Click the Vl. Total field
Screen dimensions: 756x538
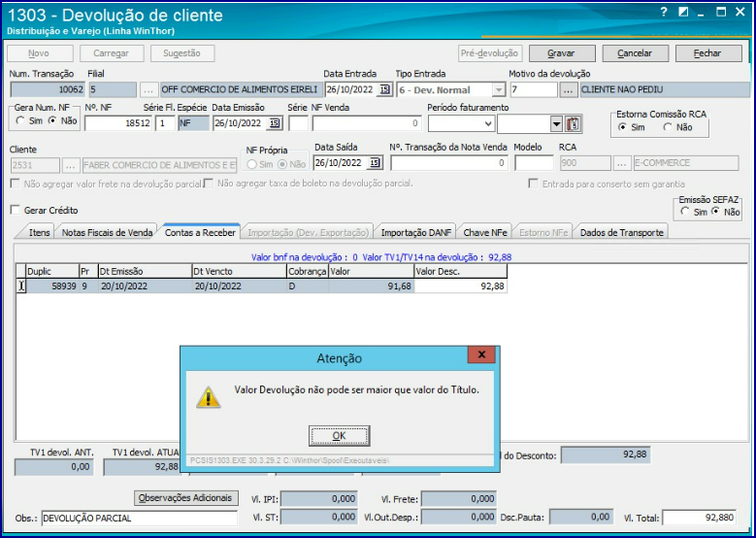(x=700, y=518)
